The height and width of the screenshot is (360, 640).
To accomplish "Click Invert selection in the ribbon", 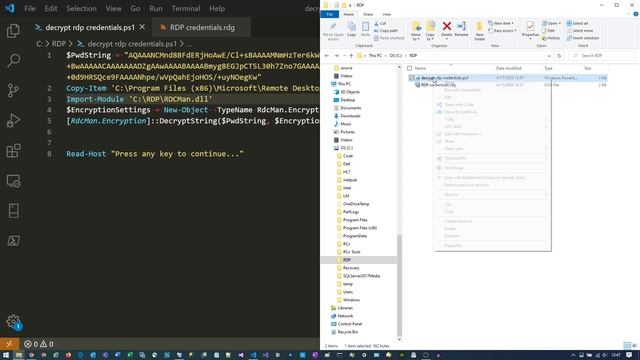I will (x=583, y=38).
